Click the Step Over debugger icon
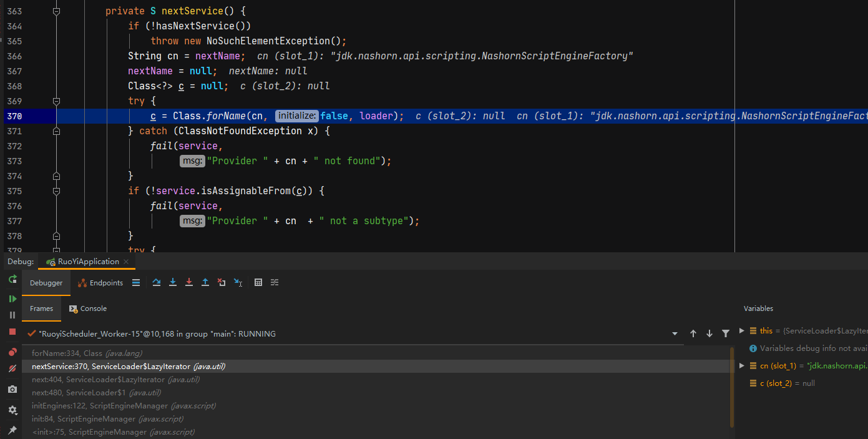Screen dimensions: 868x439 pos(157,283)
